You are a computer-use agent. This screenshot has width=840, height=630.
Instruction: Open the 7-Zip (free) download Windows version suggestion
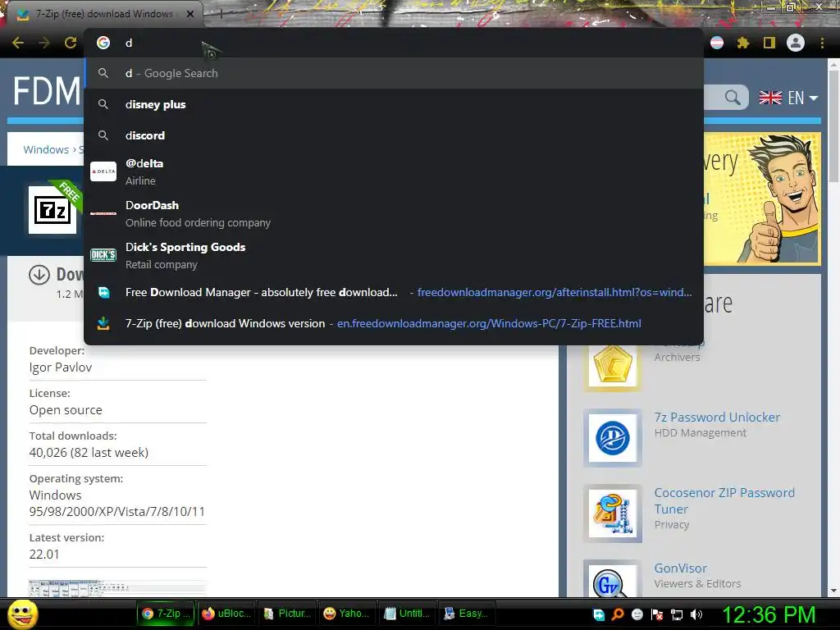(394, 323)
